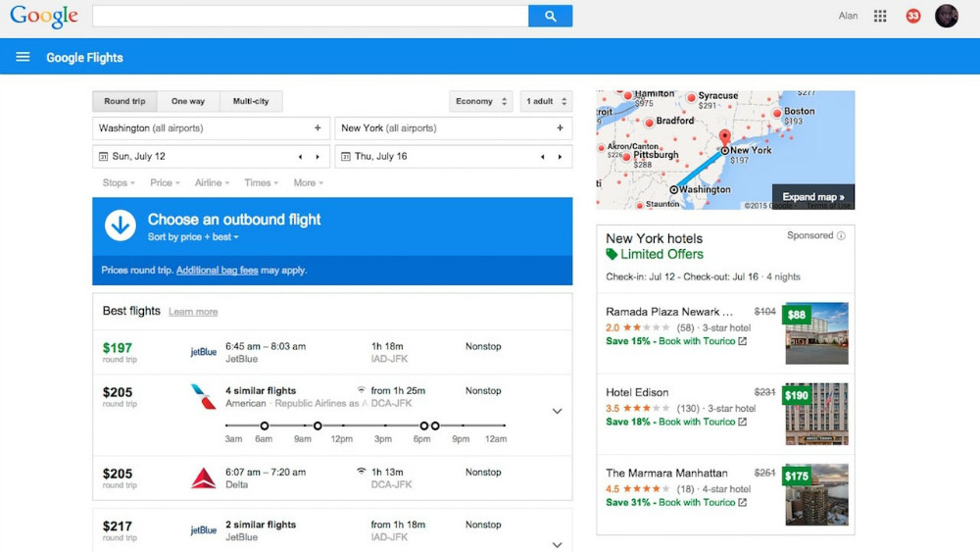
Task: Click the Google search input box
Action: pos(311,17)
